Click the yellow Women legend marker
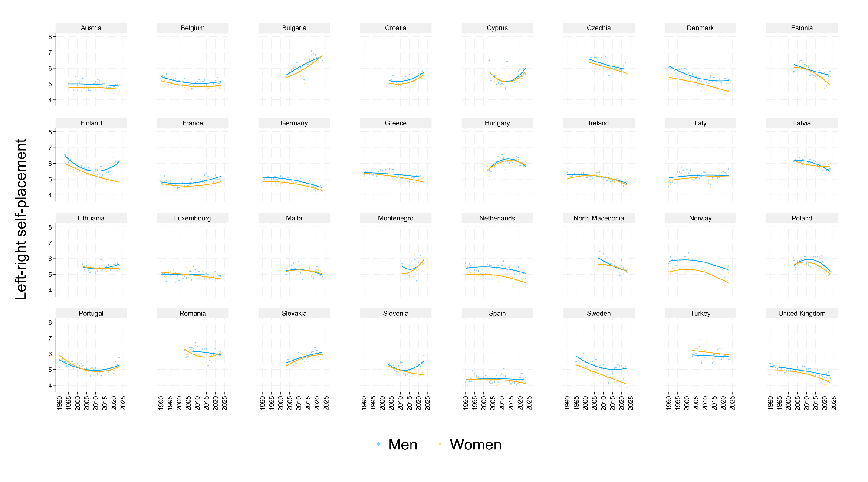The height and width of the screenshot is (482, 868). coord(440,444)
